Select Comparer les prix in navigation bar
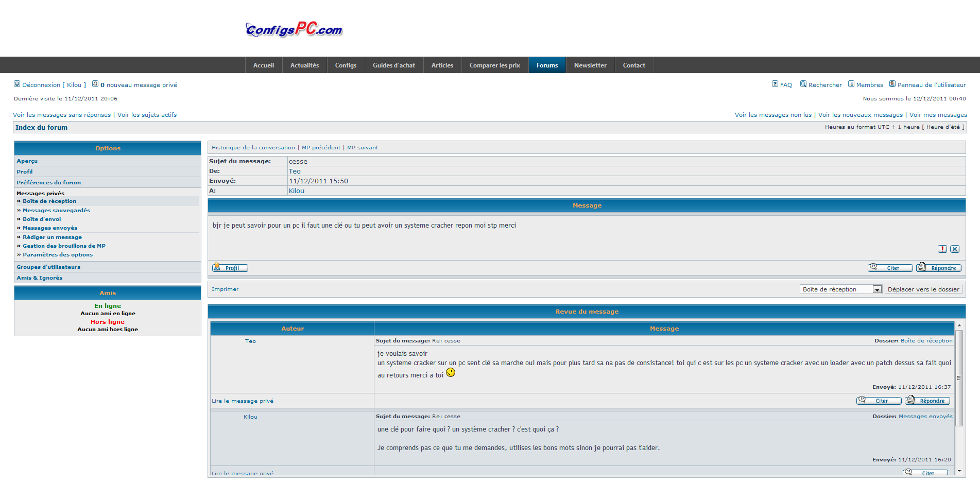 (494, 65)
